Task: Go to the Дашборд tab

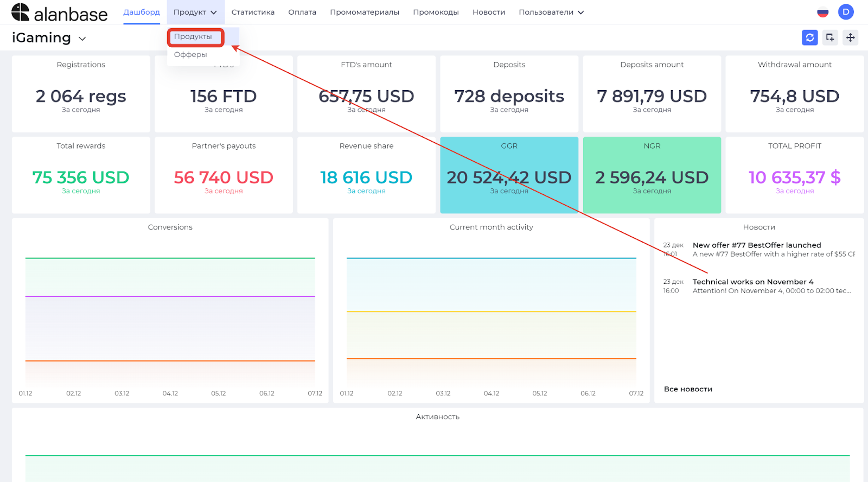Action: [142, 12]
